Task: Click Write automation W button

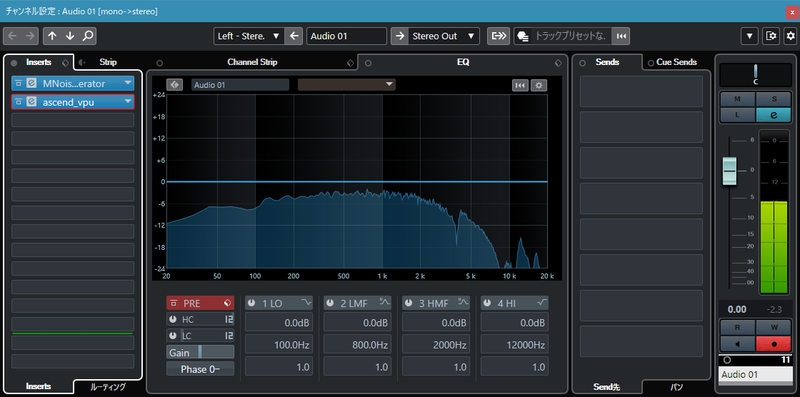Action: 773,327
